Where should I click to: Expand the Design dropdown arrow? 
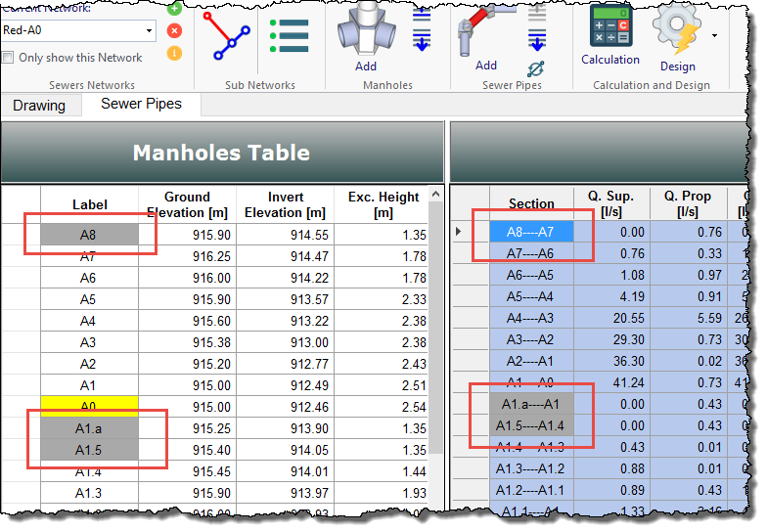pos(714,36)
